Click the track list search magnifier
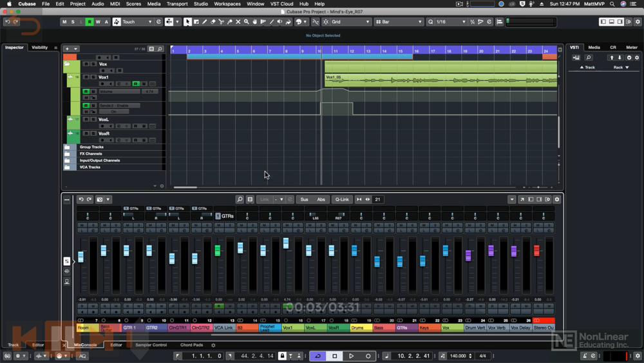Image resolution: width=644 pixels, height=363 pixels. pos(160,49)
